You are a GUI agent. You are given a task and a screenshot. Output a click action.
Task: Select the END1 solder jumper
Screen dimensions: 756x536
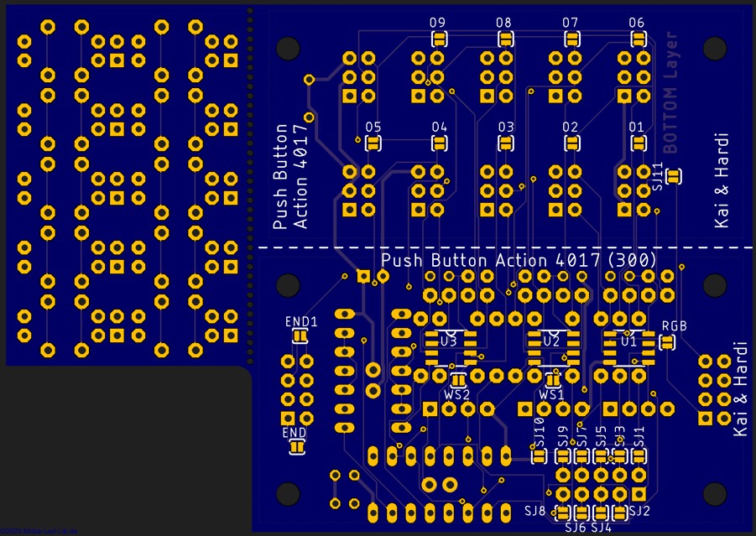click(x=300, y=336)
